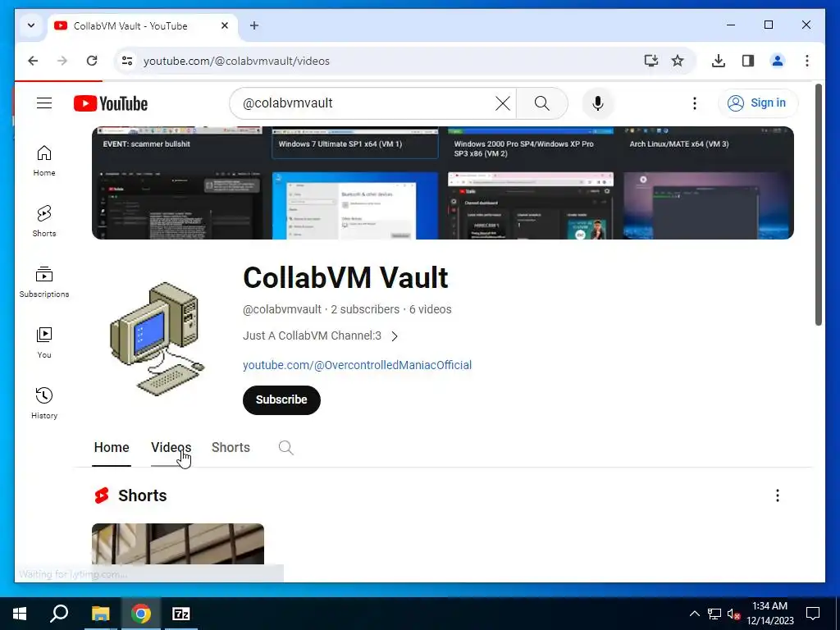The image size is (840, 630).
Task: Reload the page in Chrome
Action: click(92, 61)
